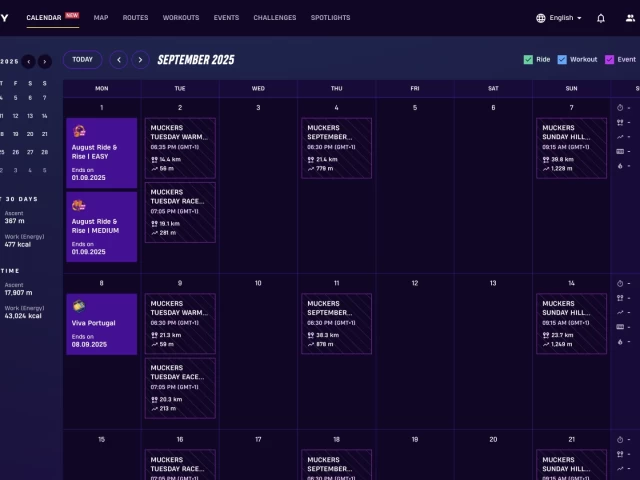Open the Challenges tab
Screen dimensions: 640x480
point(275,18)
